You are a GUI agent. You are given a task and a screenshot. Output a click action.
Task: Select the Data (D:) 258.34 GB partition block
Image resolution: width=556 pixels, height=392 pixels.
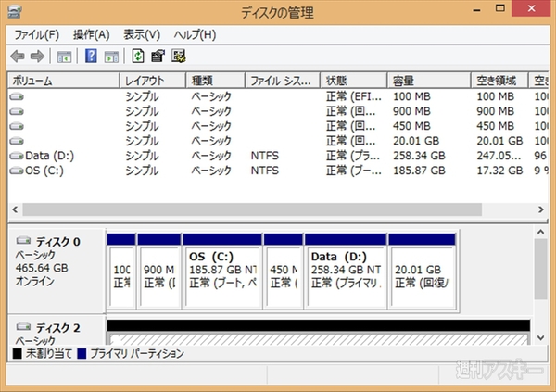pyautogui.click(x=345, y=272)
